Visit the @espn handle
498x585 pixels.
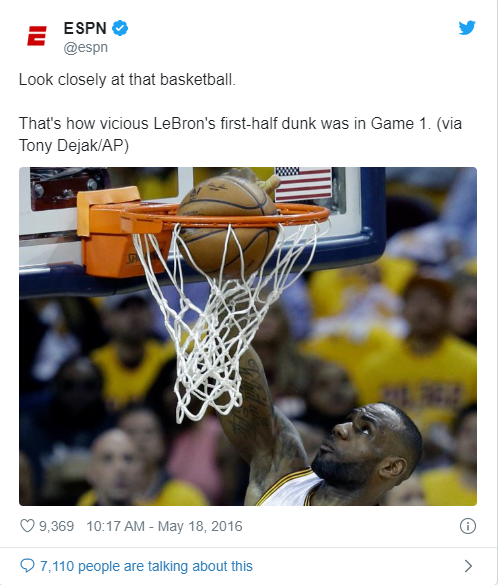[x=86, y=48]
